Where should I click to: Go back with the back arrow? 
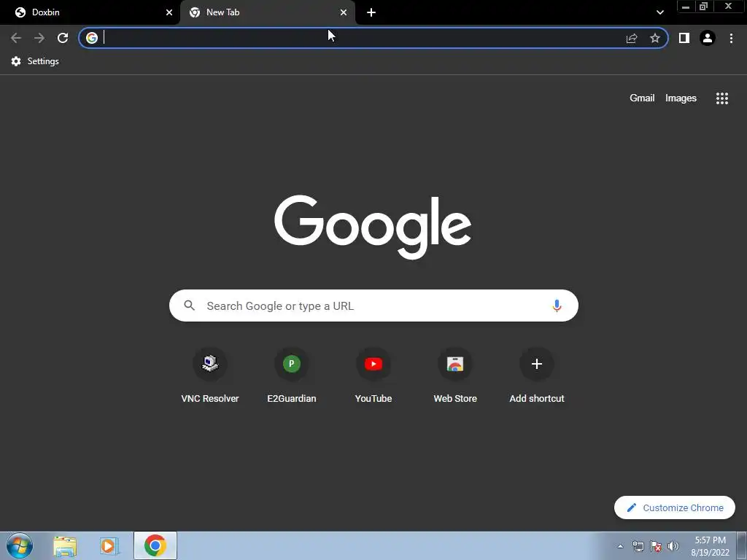tap(16, 38)
